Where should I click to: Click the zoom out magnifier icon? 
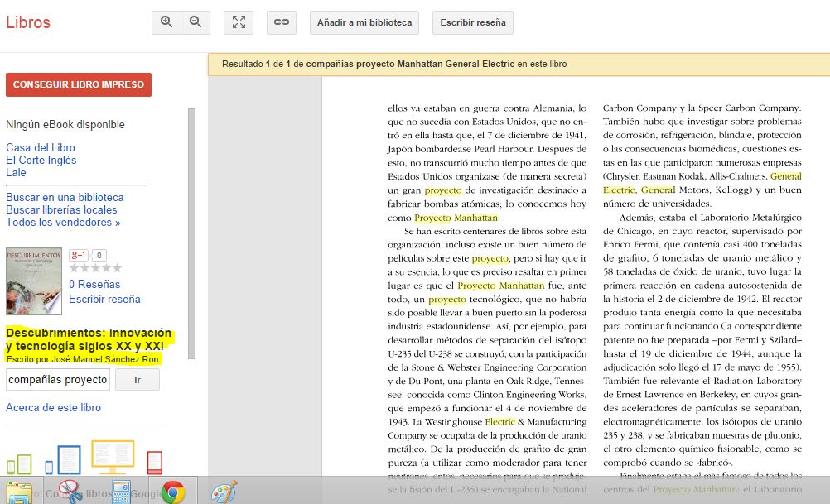click(x=195, y=22)
